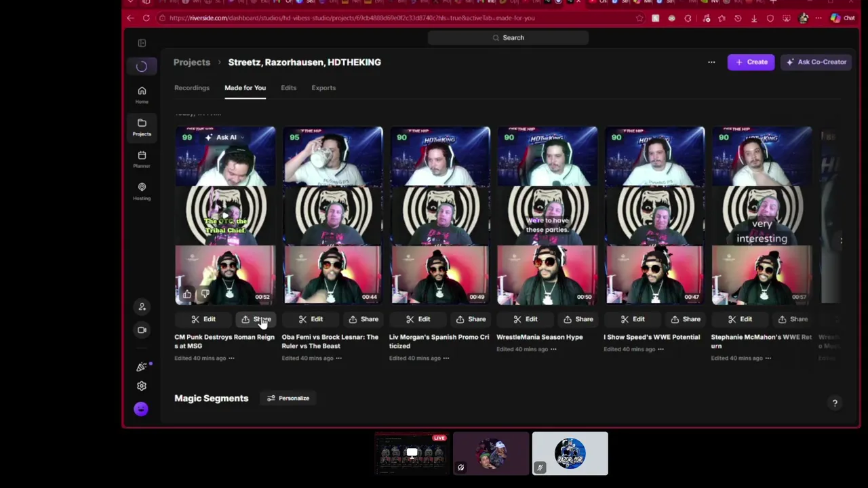Open Planner in the left sidebar

[x=142, y=159]
